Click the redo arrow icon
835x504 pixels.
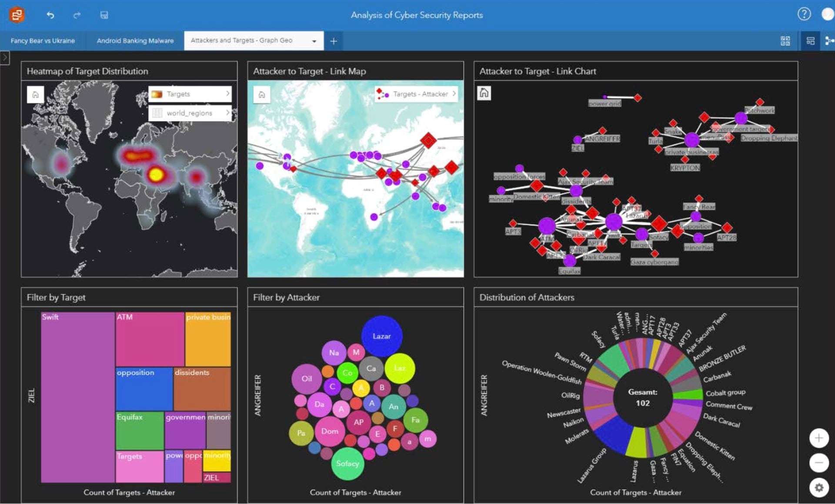(x=77, y=15)
